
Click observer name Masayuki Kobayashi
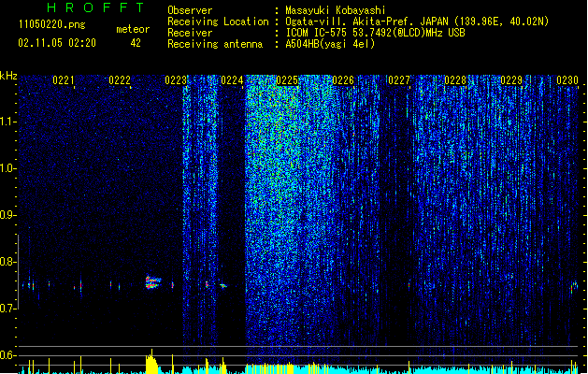click(x=336, y=10)
